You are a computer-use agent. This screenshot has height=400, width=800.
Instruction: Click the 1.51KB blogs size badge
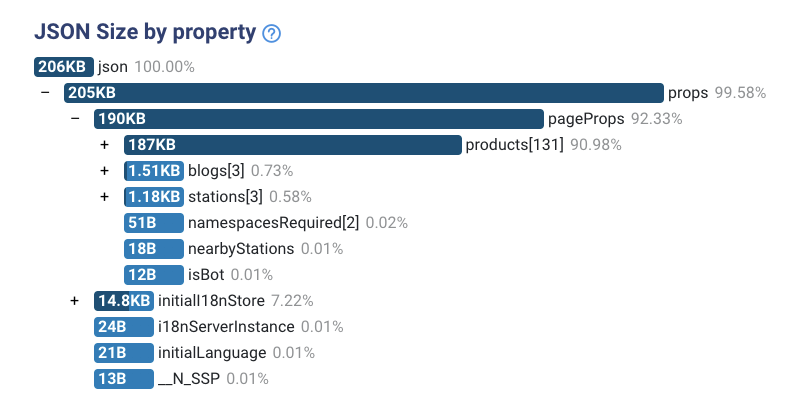coord(154,171)
